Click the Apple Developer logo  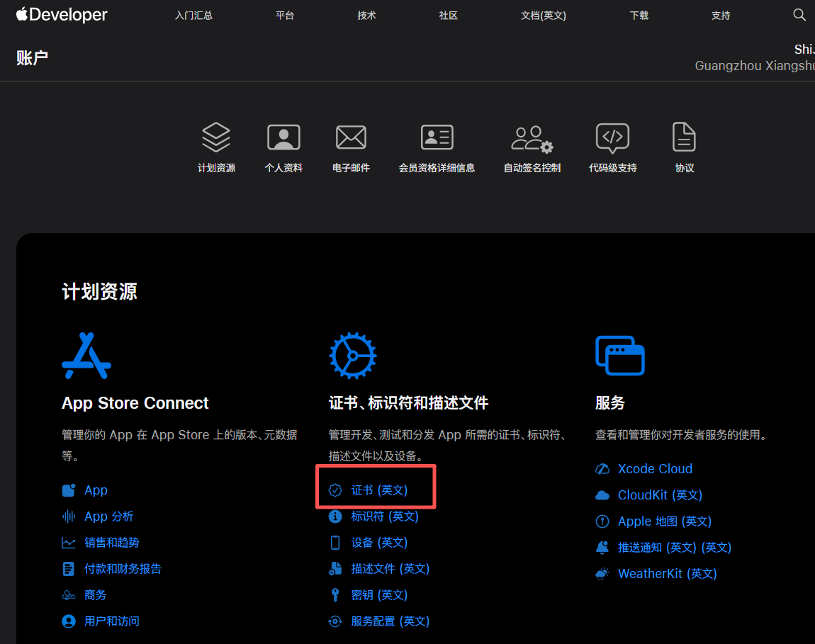coord(62,15)
